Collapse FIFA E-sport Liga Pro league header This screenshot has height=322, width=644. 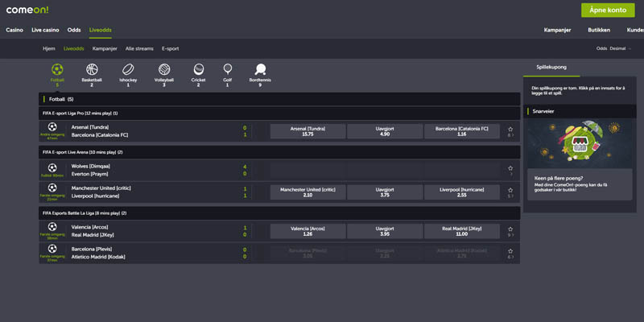pos(279,113)
